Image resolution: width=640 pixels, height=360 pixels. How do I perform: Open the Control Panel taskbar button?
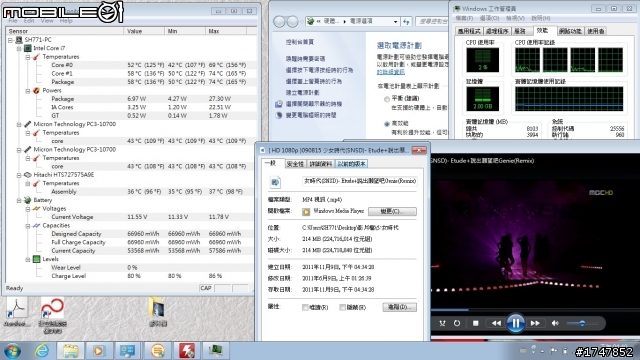pos(127,351)
